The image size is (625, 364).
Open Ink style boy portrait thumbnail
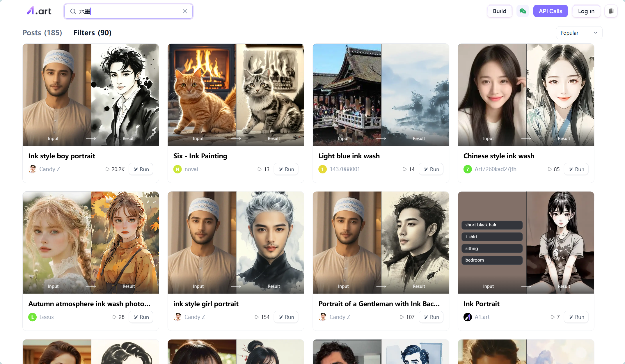coord(91,95)
